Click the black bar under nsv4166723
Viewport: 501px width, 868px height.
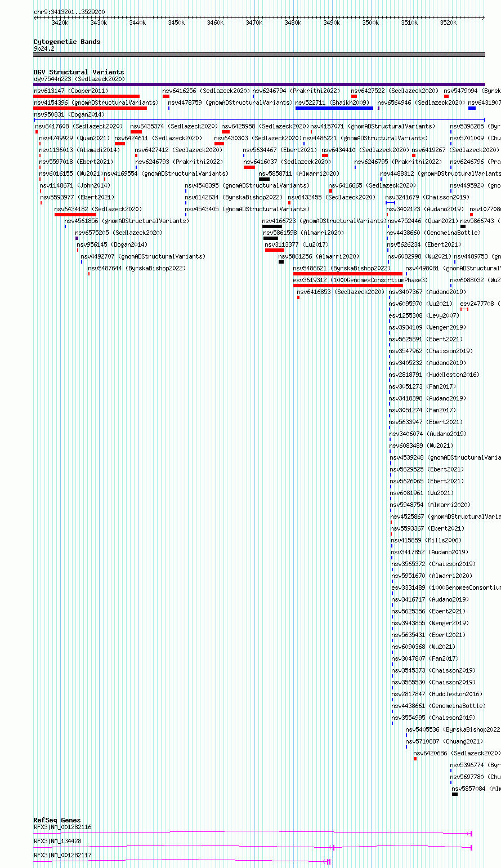click(x=272, y=226)
